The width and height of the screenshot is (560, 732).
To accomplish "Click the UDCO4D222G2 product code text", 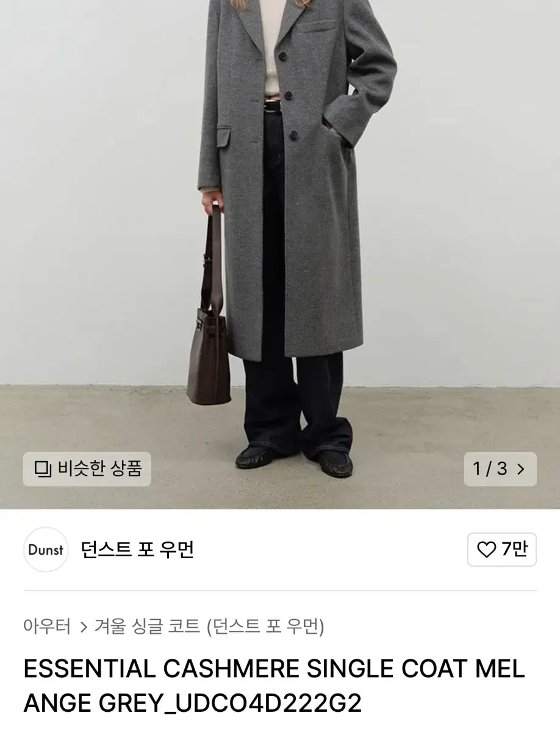I will point(267,703).
